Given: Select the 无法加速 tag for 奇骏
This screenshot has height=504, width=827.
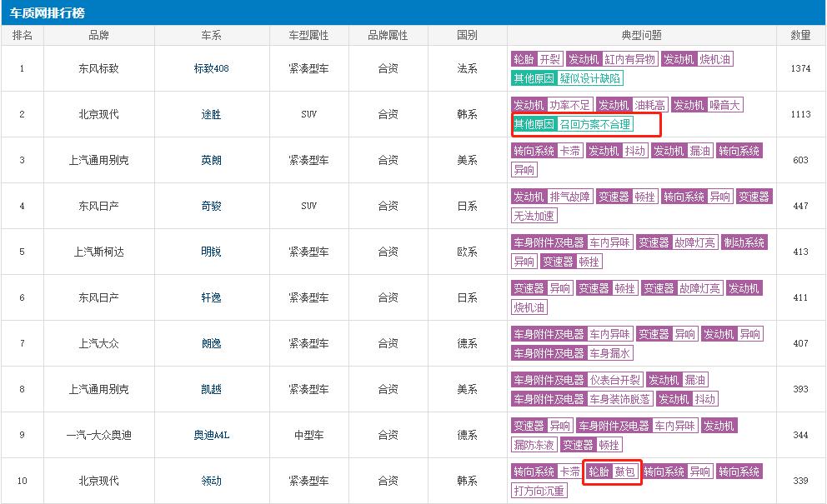Looking at the screenshot, I should click(x=534, y=215).
